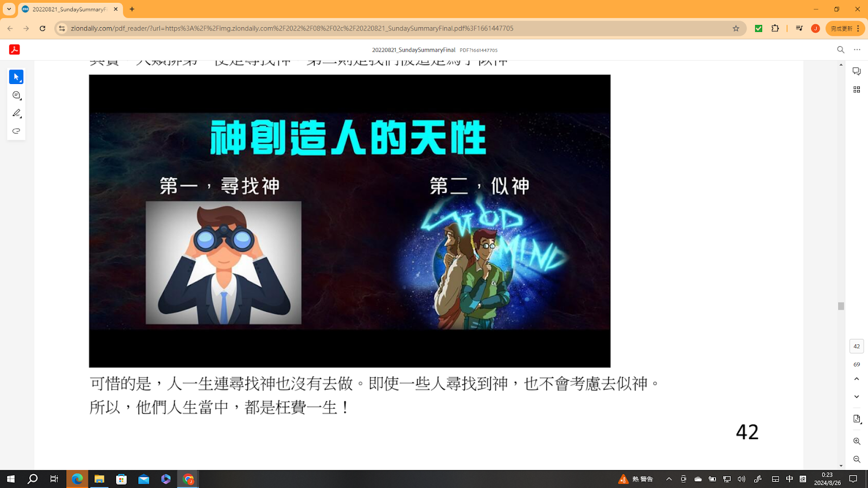Image resolution: width=868 pixels, height=488 pixels.
Task: Reload the current page
Action: 42,28
